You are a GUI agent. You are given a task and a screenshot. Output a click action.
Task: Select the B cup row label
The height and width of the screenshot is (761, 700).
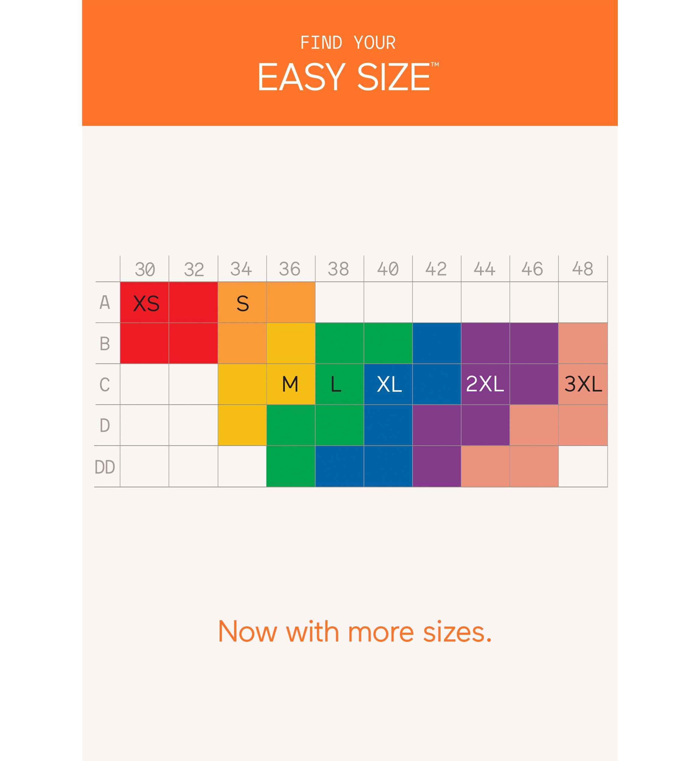(105, 344)
